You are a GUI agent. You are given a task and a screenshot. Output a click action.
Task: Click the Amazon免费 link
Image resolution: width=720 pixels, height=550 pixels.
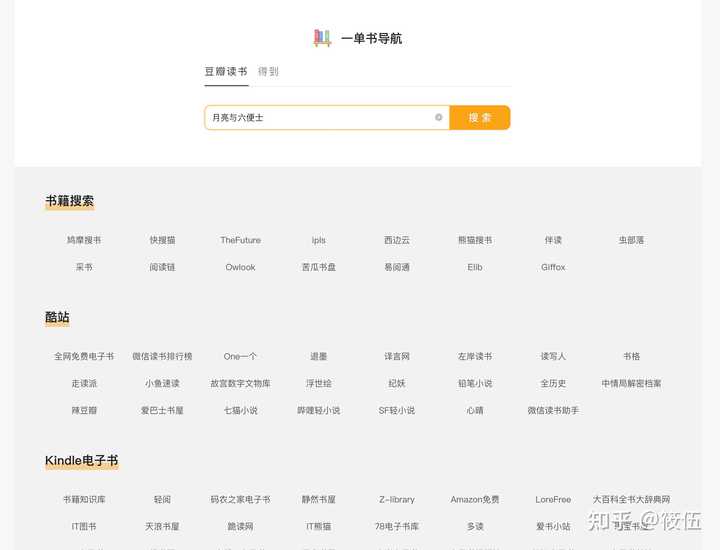pos(475,499)
